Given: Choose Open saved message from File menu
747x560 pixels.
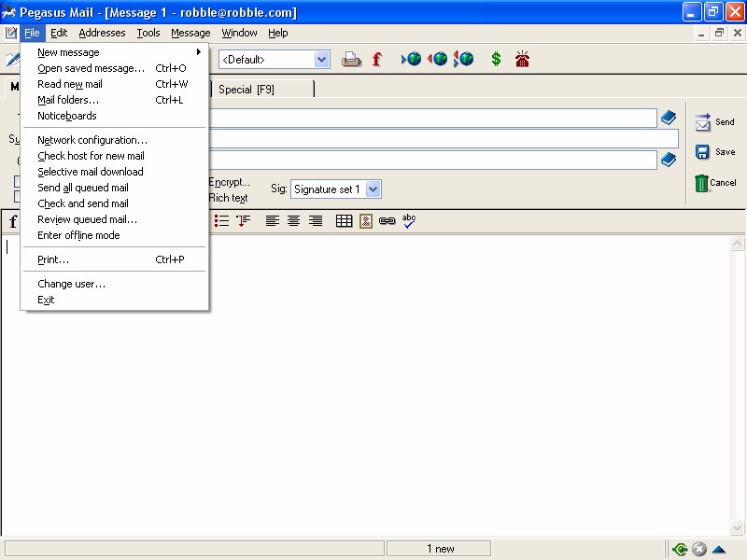Looking at the screenshot, I should 114,68.
